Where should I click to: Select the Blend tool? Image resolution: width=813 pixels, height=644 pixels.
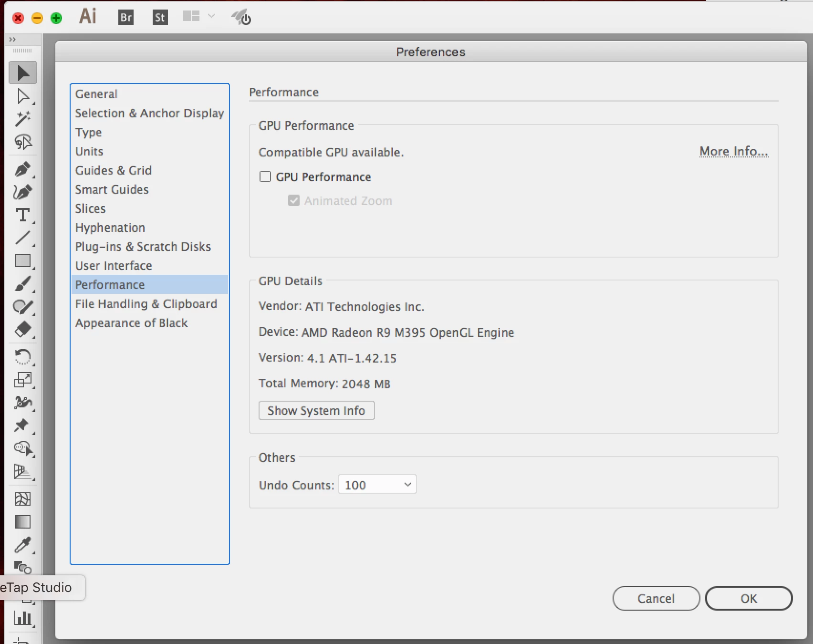pos(23,567)
